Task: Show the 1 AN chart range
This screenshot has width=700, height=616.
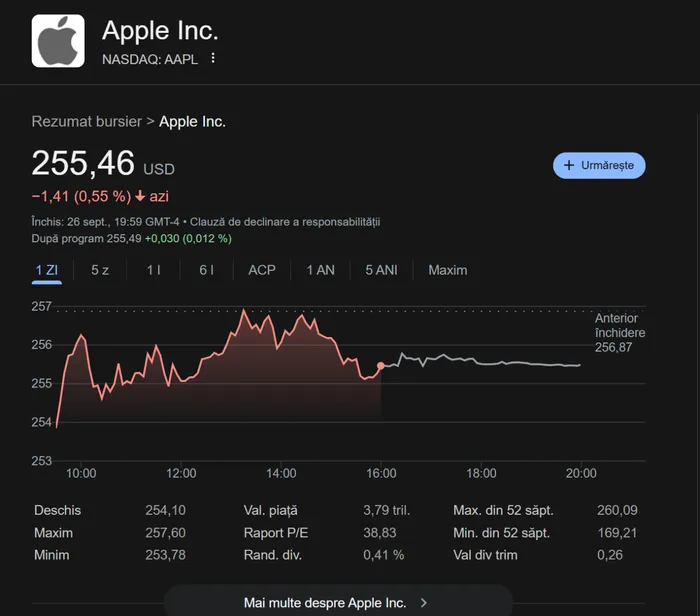Action: coord(320,270)
